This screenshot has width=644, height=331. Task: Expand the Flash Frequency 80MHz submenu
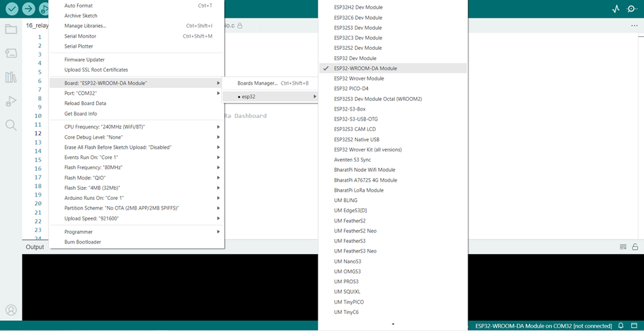[x=137, y=167]
